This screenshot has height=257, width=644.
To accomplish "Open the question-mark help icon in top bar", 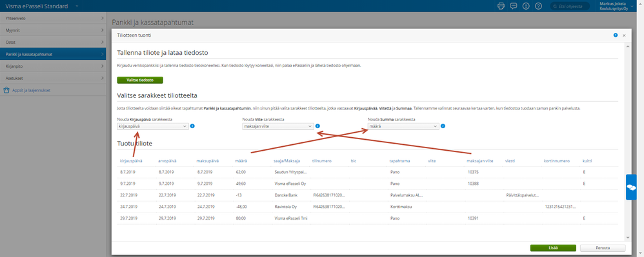I will pyautogui.click(x=538, y=6).
